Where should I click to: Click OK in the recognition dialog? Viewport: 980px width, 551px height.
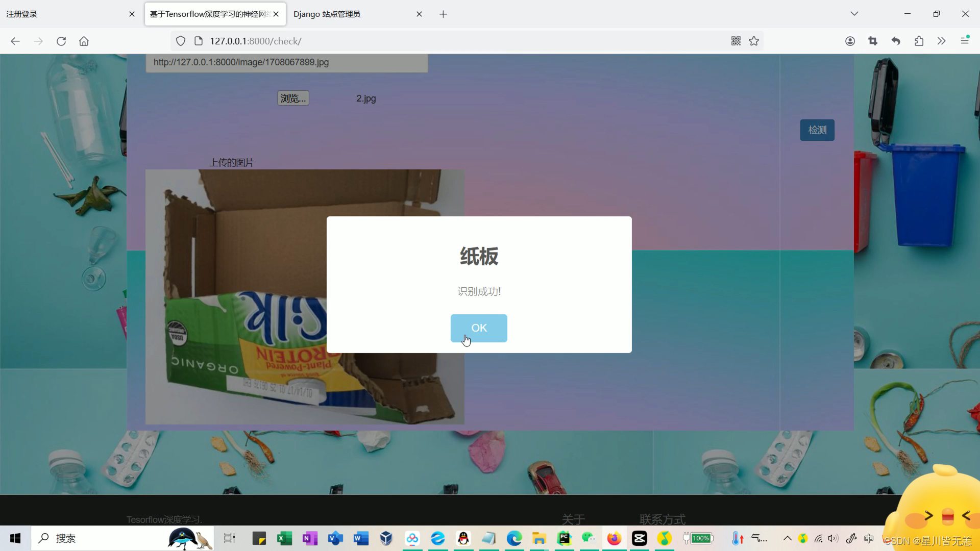(x=478, y=328)
